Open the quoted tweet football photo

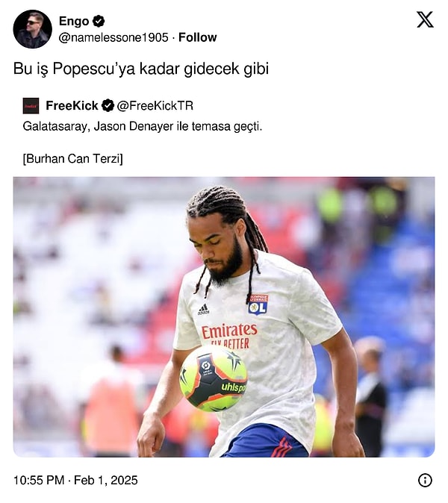click(224, 317)
